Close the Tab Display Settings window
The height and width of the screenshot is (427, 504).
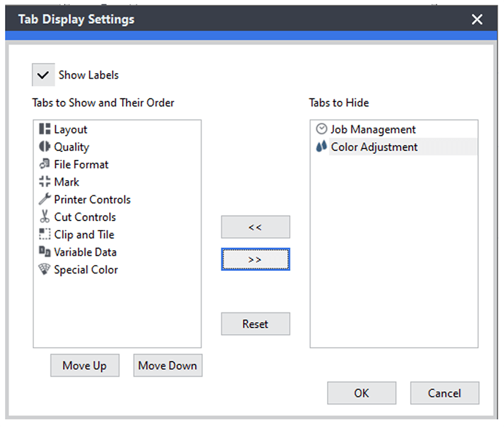pos(477,20)
